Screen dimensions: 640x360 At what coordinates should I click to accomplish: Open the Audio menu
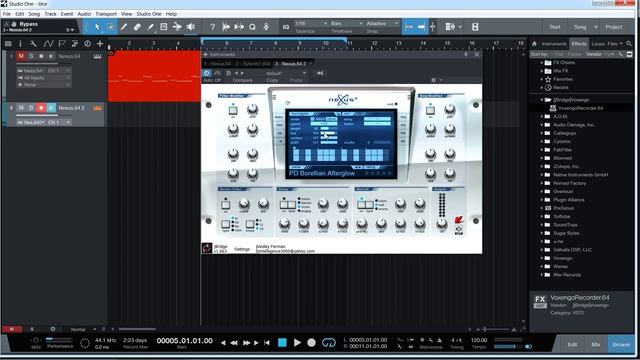point(84,14)
